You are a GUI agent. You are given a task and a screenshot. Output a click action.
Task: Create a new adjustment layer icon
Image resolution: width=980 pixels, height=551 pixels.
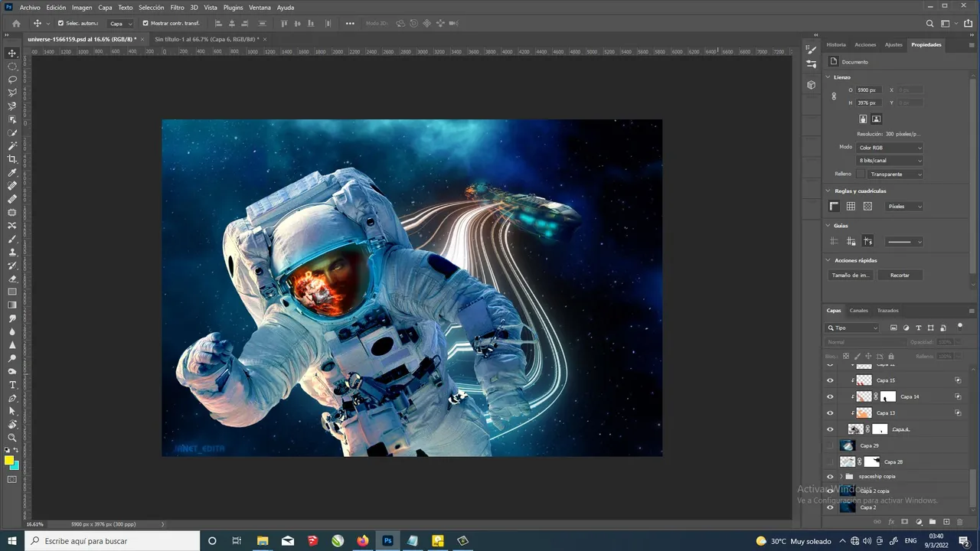pyautogui.click(x=919, y=522)
